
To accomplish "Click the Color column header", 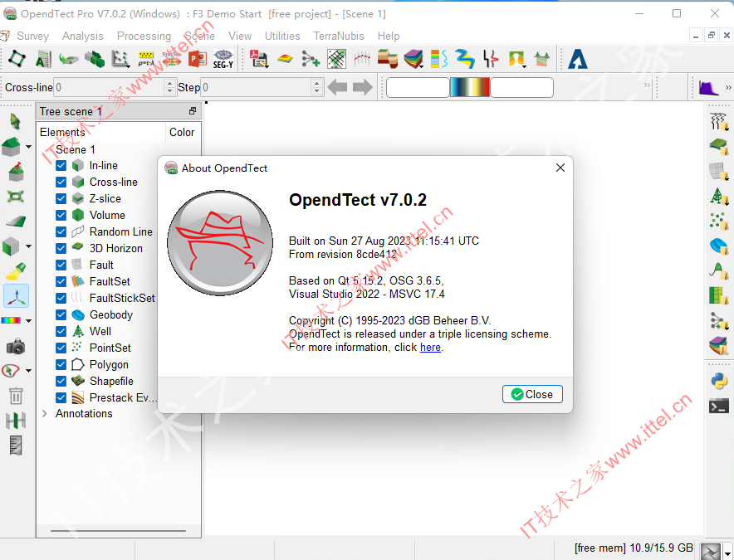I will coord(182,133).
